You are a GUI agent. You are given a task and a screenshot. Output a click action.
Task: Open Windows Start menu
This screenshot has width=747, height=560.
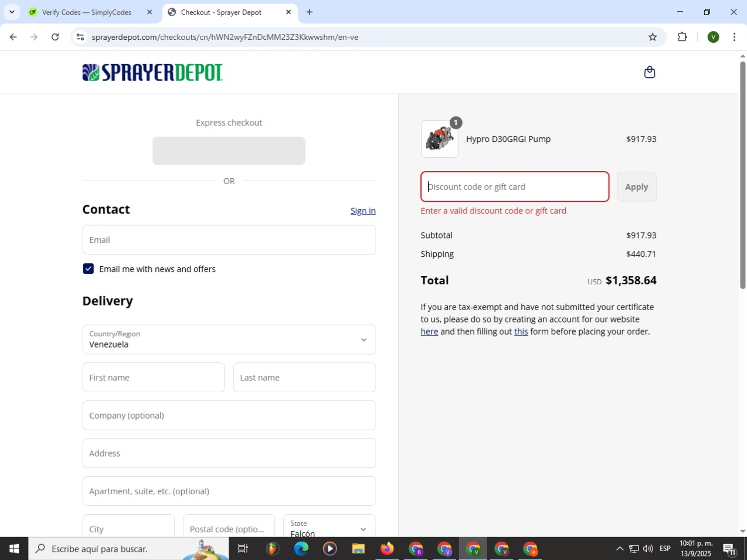pos(14,549)
